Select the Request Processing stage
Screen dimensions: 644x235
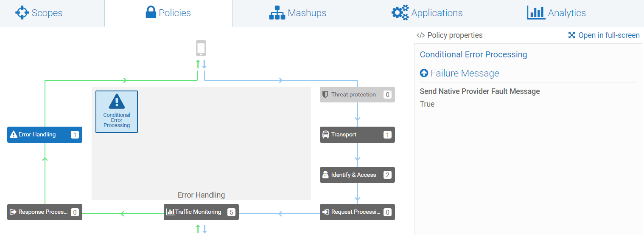pos(357,212)
